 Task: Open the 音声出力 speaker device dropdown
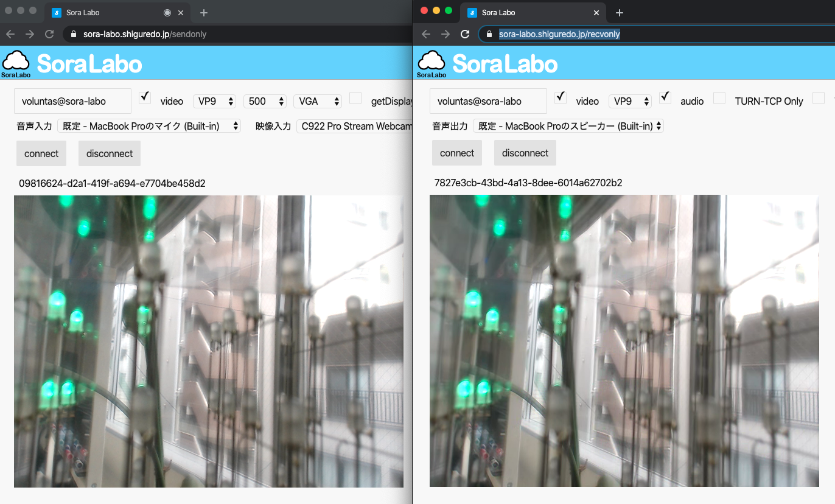(x=568, y=126)
